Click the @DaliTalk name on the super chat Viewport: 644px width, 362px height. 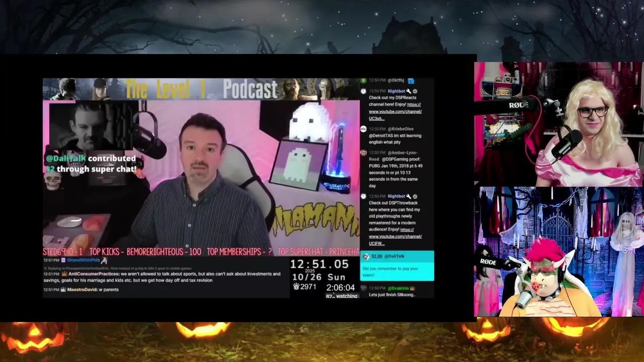pos(395,256)
